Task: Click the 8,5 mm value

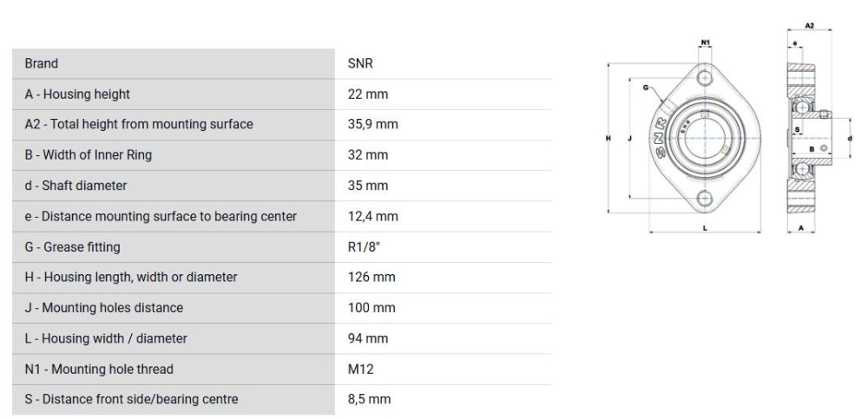Action: [369, 400]
